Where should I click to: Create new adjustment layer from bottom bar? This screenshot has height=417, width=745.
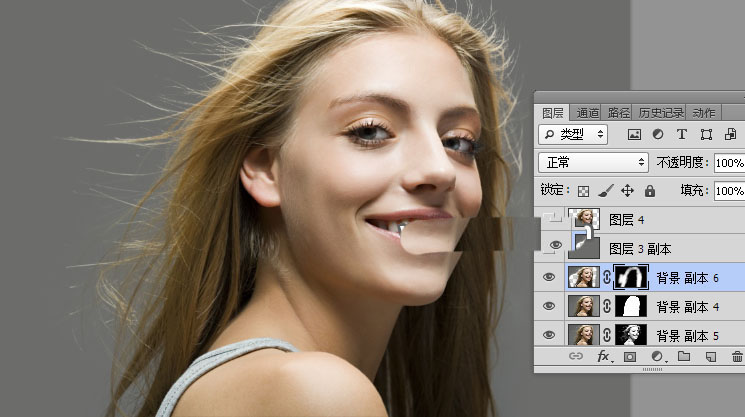[x=658, y=356]
